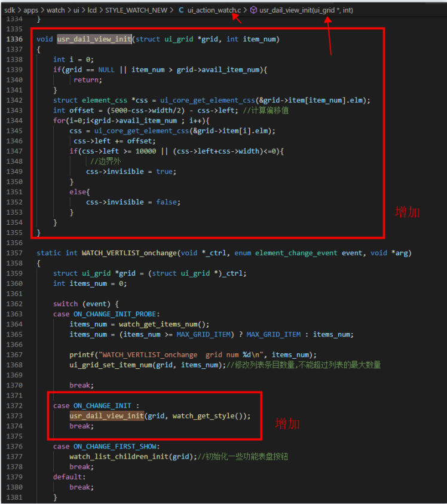Expand chevron after STYLE_WATCH_NEW breadcrumb

[172, 10]
